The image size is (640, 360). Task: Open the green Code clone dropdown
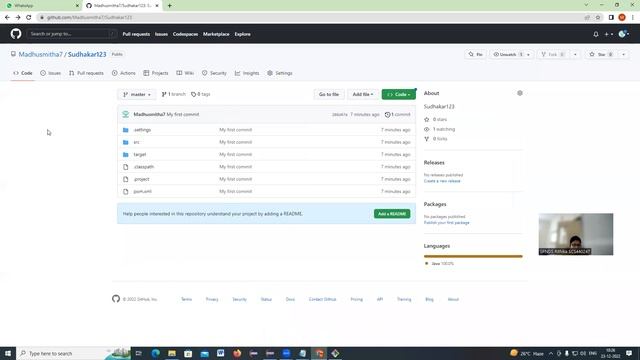(398, 94)
